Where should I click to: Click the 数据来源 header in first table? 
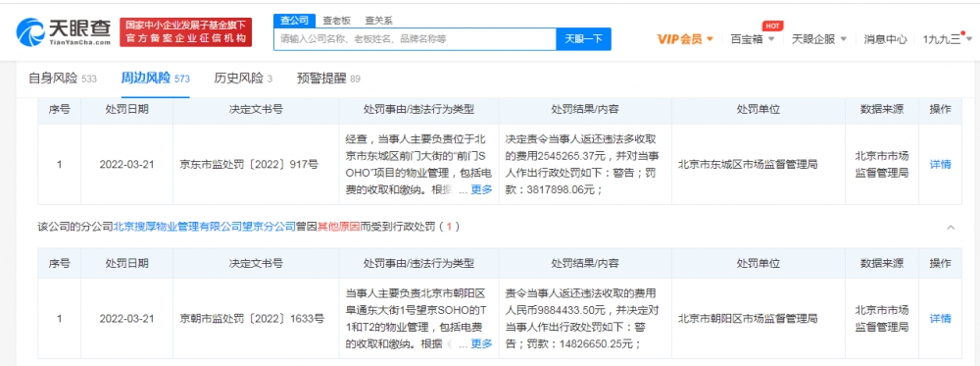pyautogui.click(x=881, y=110)
